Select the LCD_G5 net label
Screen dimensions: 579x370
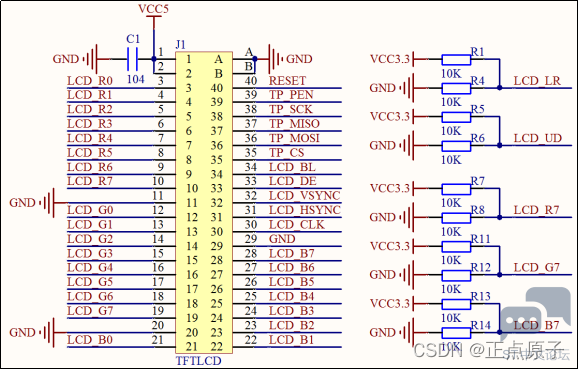[90, 282]
